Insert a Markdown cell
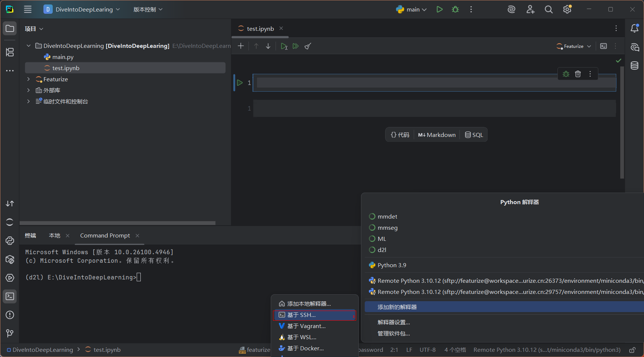 (437, 135)
